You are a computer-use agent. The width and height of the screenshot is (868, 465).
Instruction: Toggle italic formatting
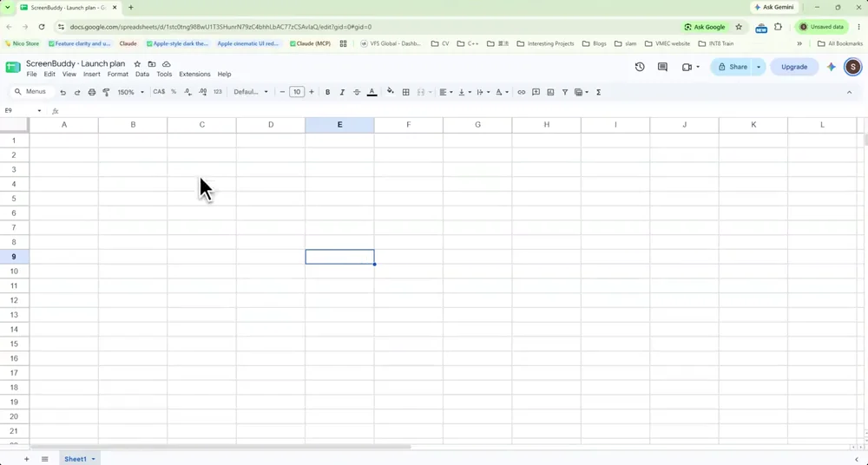(342, 92)
